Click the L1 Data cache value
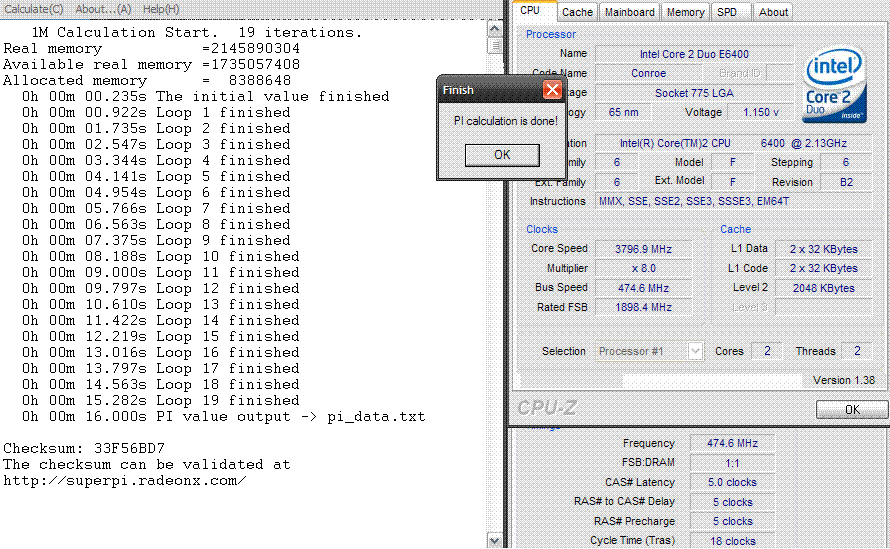Viewport: 890px width, 549px height. [x=823, y=249]
